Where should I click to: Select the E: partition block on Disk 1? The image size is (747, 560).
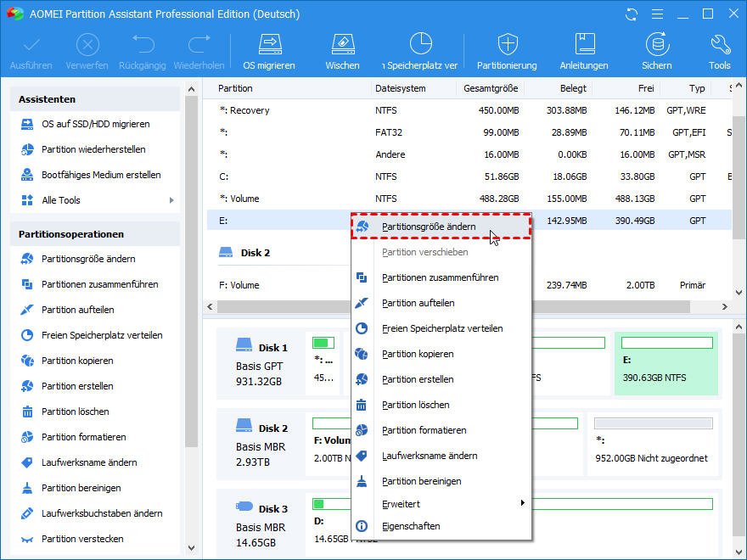(666, 363)
